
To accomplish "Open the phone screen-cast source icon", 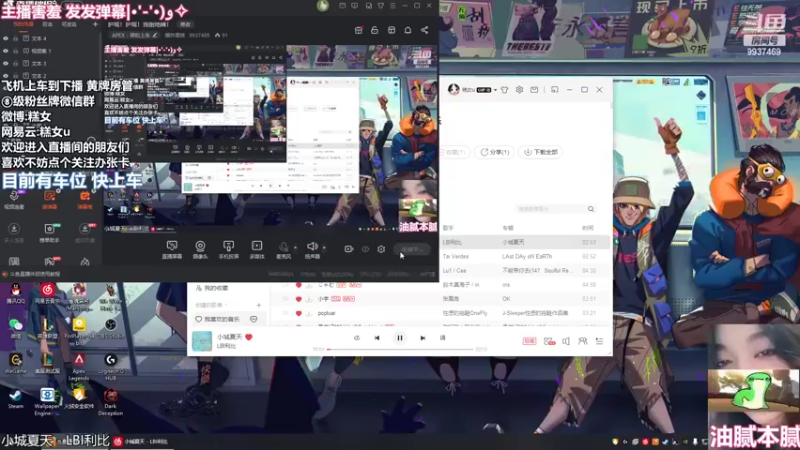I will coord(228,249).
